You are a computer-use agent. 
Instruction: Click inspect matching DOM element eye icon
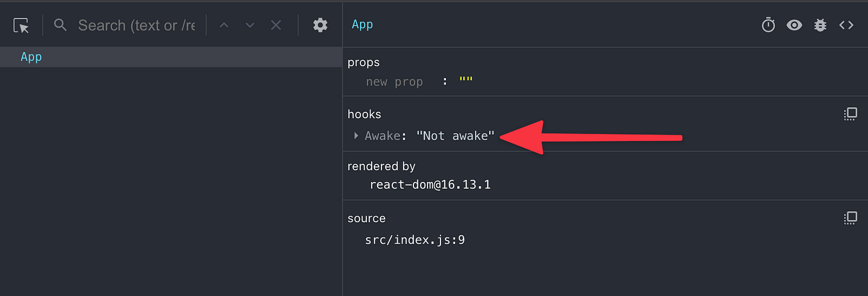click(x=794, y=25)
